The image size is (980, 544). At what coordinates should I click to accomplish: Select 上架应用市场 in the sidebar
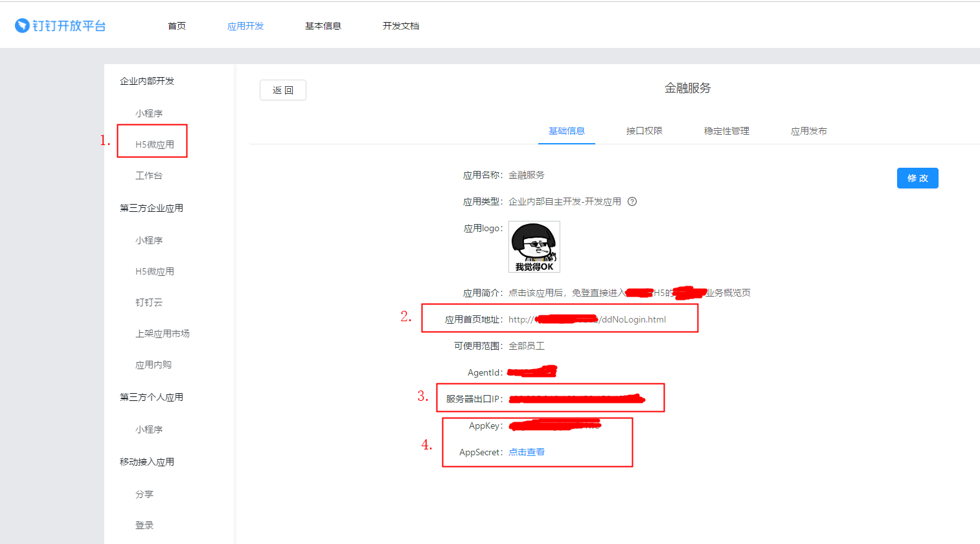click(163, 334)
